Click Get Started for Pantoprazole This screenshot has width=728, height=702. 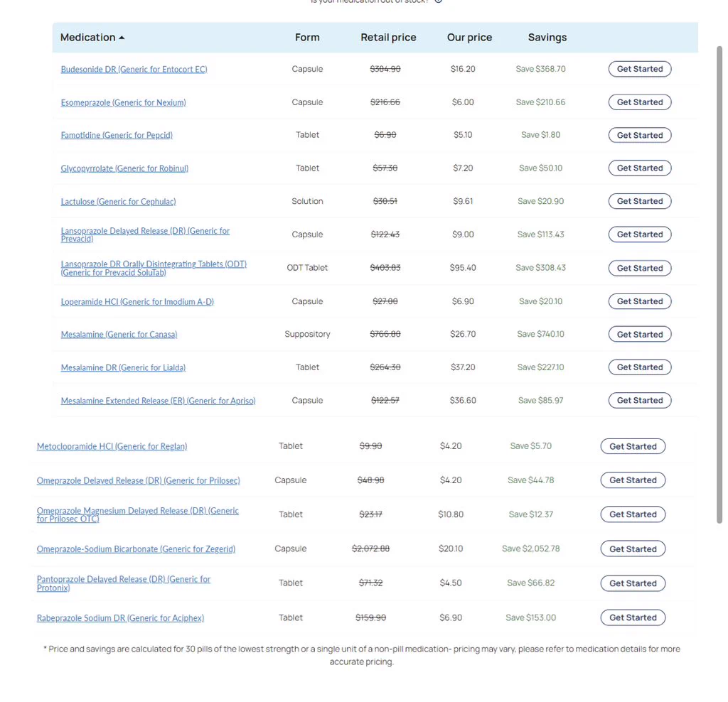tap(633, 583)
